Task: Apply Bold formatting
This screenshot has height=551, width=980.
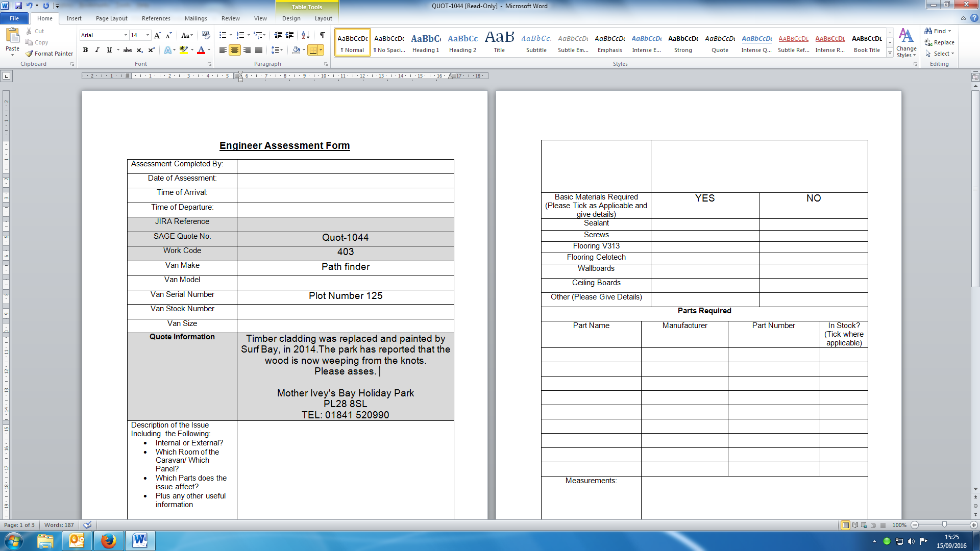Action: pos(85,50)
